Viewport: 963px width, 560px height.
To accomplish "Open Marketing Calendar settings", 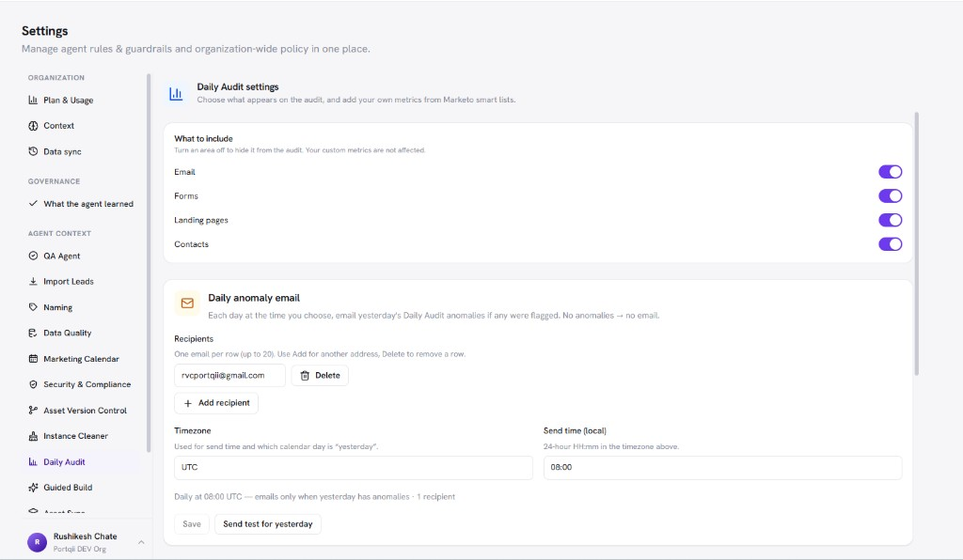I will (x=80, y=359).
